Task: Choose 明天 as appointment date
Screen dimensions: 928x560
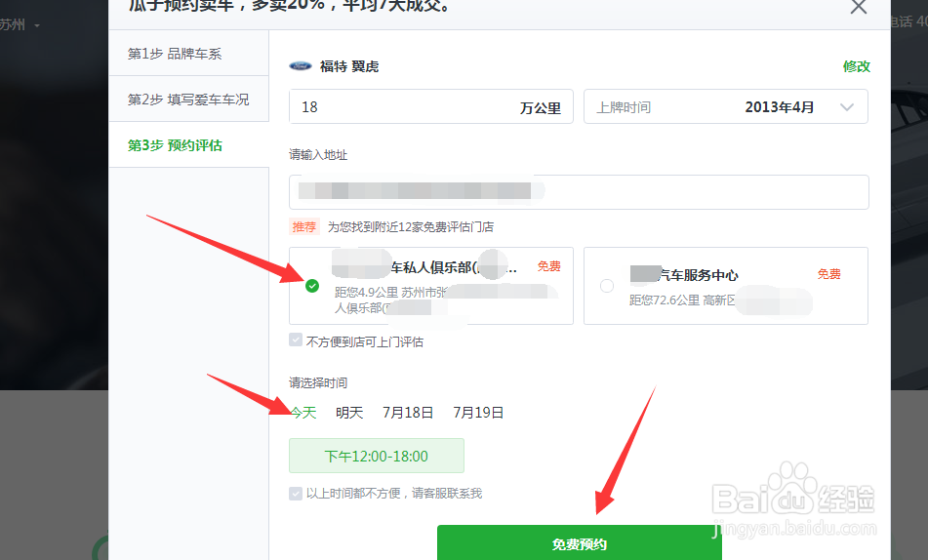Action: (x=349, y=413)
